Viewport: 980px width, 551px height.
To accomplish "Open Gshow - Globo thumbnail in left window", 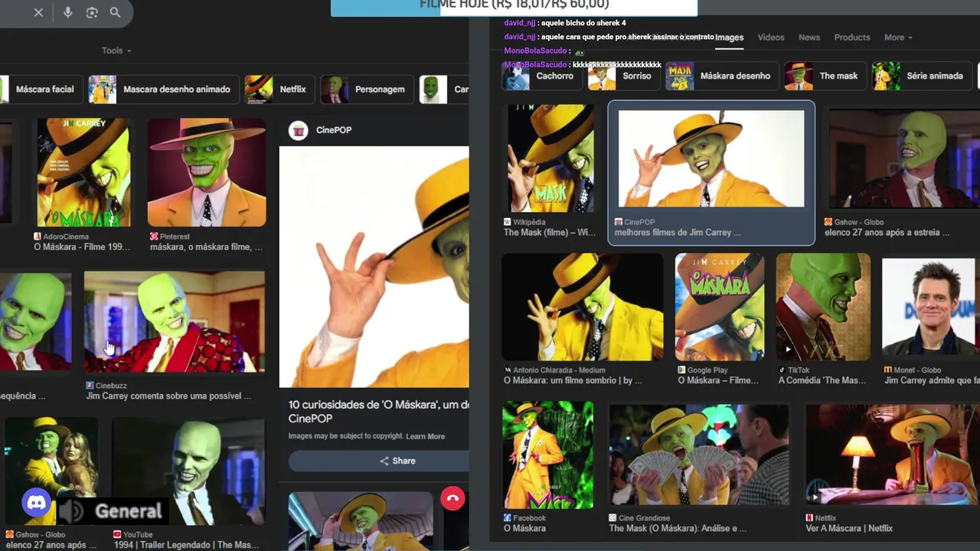I will coord(51,471).
